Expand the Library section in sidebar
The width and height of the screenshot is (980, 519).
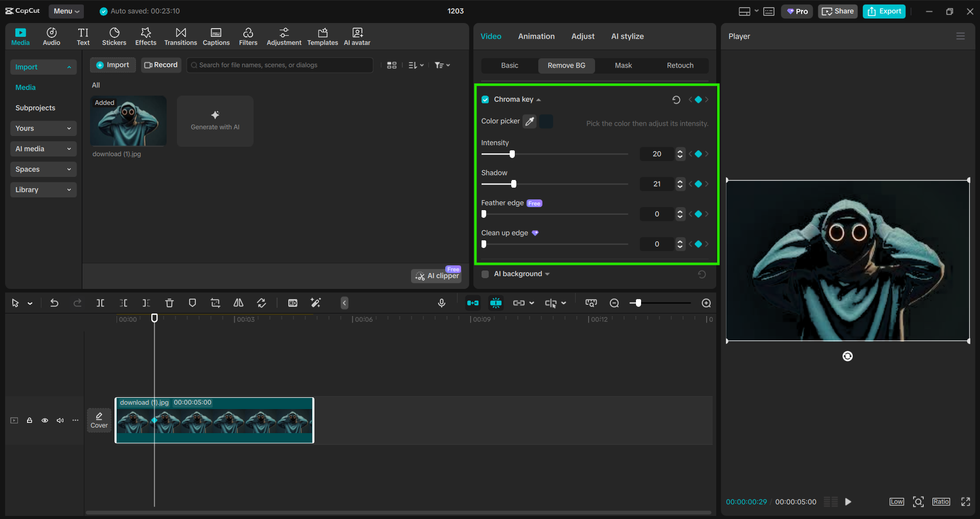coord(43,190)
